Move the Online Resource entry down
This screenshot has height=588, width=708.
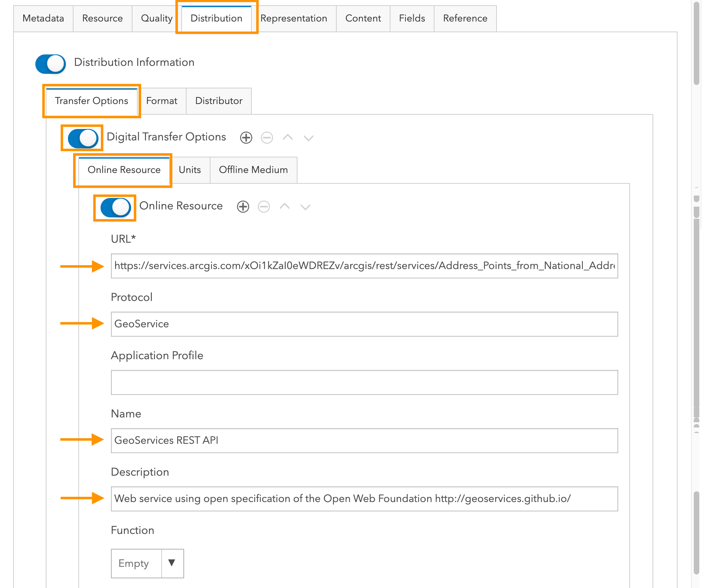(305, 206)
